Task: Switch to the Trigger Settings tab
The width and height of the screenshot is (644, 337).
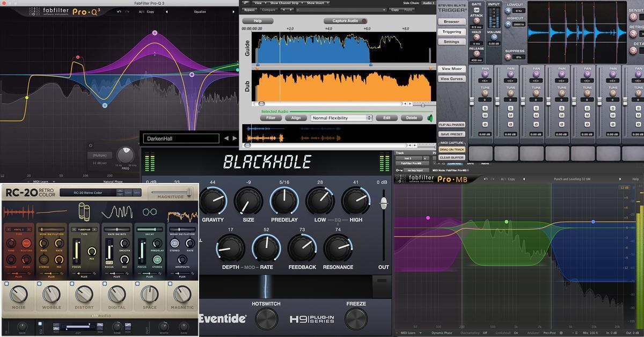Action: point(451,41)
